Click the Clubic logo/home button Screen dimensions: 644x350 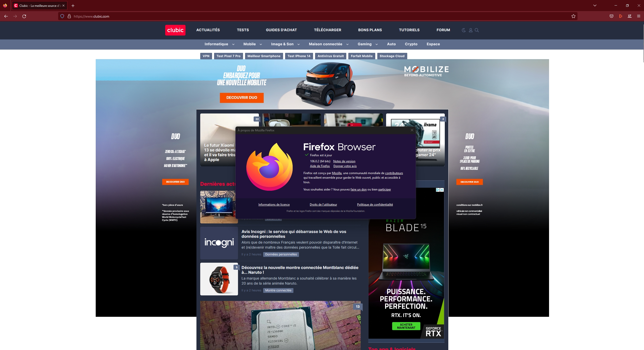tap(174, 30)
